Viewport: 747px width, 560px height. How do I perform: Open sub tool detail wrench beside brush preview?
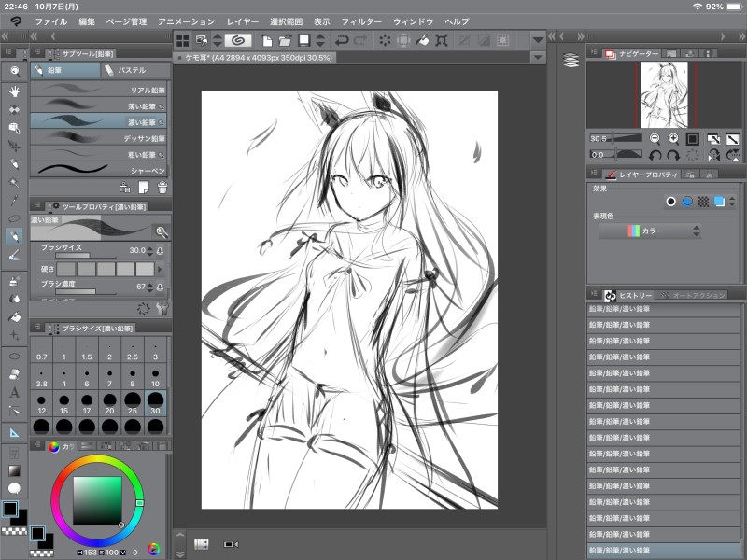[162, 232]
